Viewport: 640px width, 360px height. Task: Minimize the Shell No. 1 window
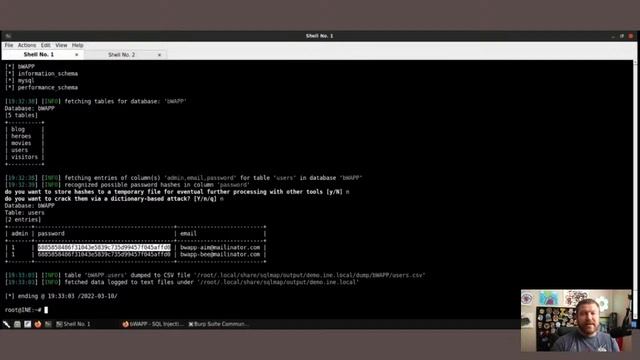(613, 36)
